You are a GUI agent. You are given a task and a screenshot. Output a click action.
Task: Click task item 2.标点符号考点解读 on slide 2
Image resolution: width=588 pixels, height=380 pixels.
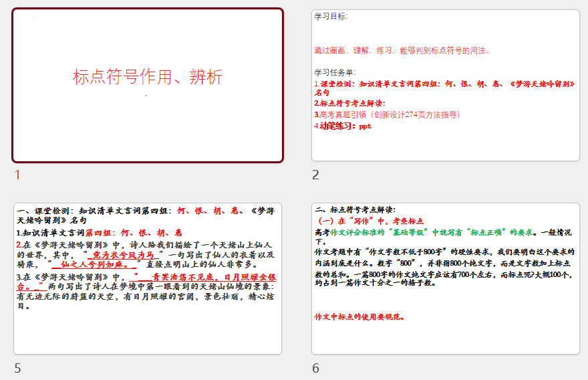tap(349, 104)
